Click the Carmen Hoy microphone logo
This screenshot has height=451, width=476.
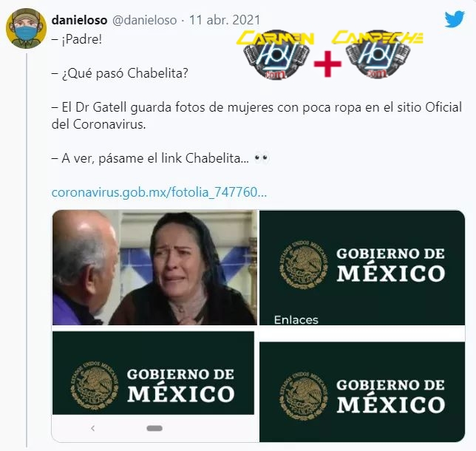tap(276, 55)
